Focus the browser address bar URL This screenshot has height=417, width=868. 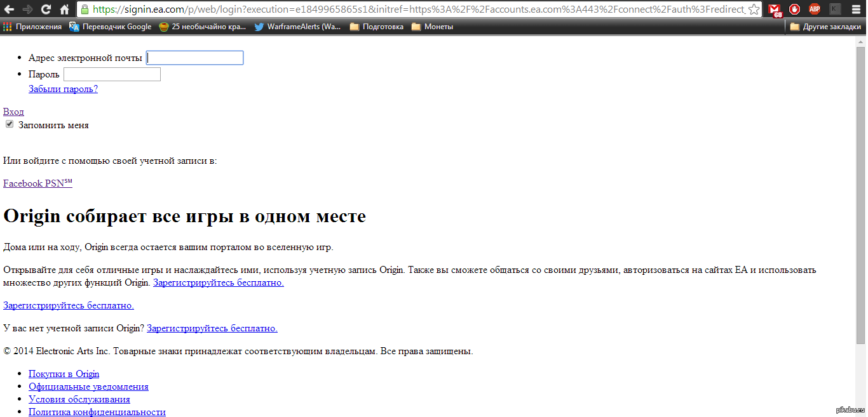[x=418, y=10]
